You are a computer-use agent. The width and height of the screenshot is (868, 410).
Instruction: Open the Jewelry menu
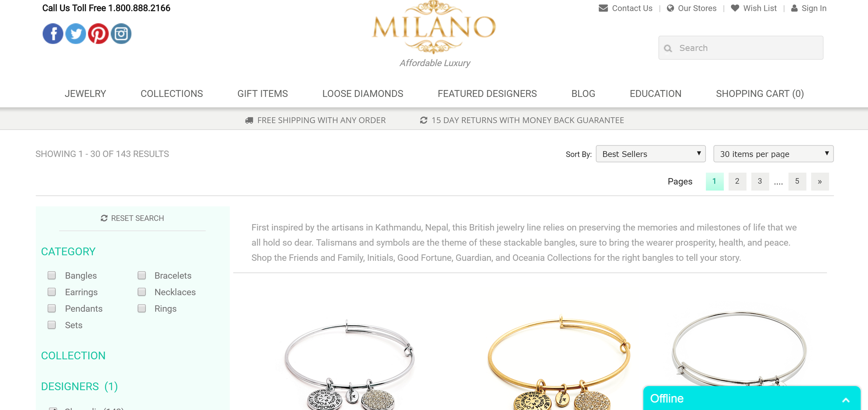point(85,94)
